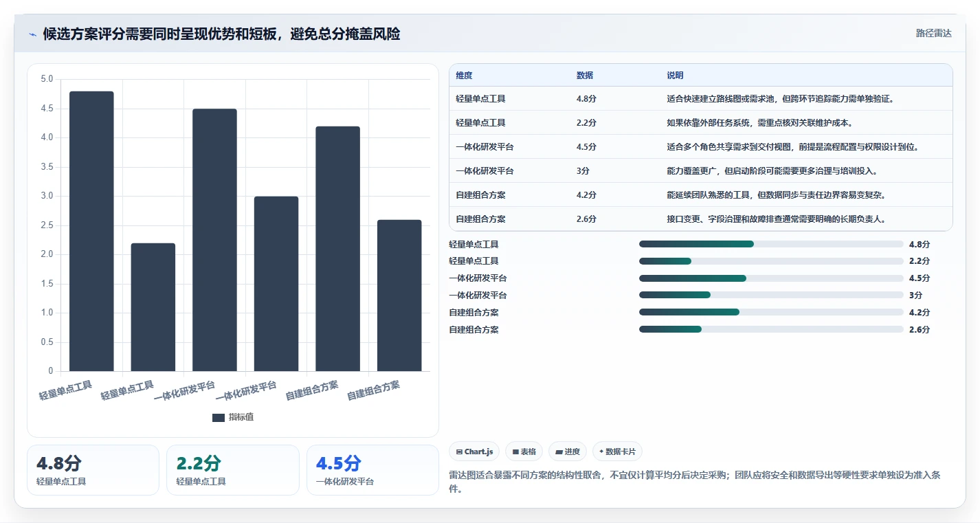This screenshot has width=980, height=523.
Task: Click the progress bar labeled 2.6分
Action: point(771,329)
